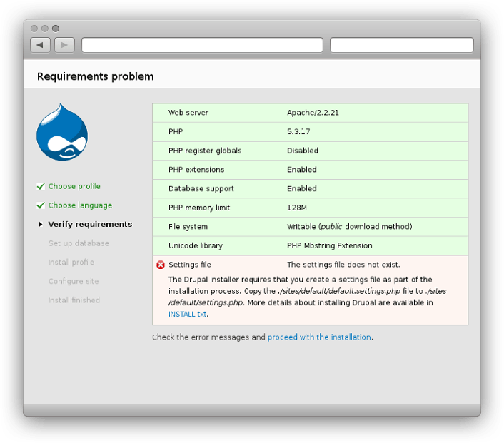This screenshot has width=504, height=443.
Task: Click the Enabled value for Database support
Action: tap(302, 188)
